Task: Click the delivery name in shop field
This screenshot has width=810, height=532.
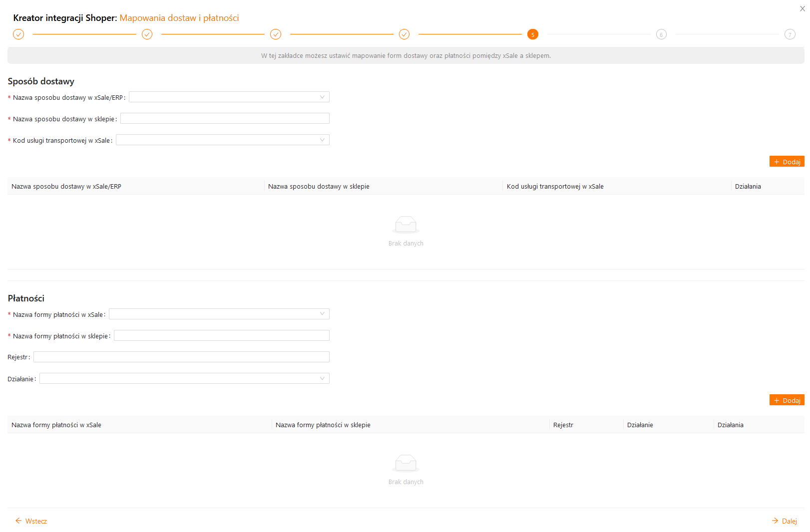Action: pyautogui.click(x=225, y=119)
